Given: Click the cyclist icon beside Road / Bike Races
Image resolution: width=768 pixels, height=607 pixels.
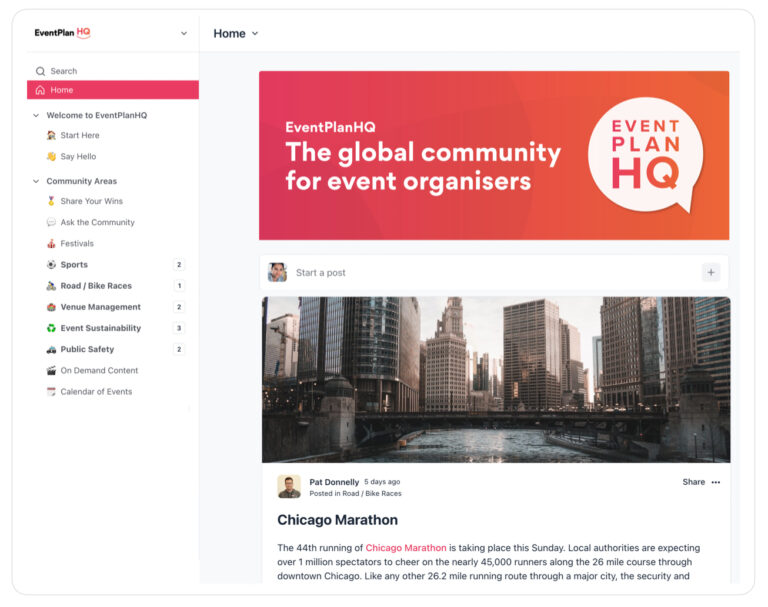Looking at the screenshot, I should (51, 286).
